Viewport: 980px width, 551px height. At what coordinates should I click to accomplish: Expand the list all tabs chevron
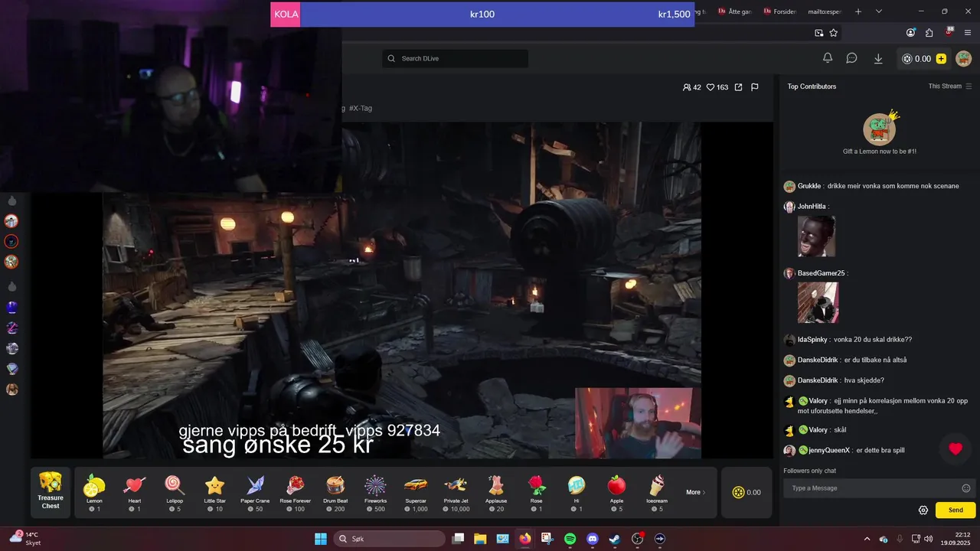pyautogui.click(x=879, y=11)
